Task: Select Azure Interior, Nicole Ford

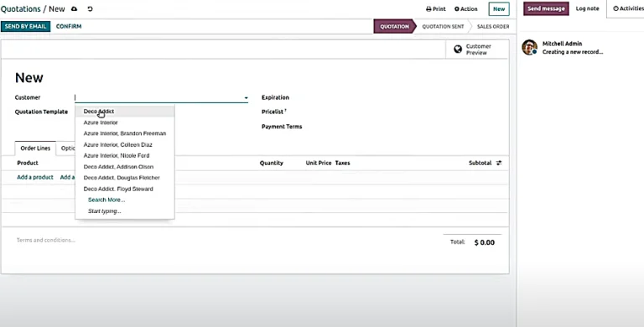Action: 125,156
